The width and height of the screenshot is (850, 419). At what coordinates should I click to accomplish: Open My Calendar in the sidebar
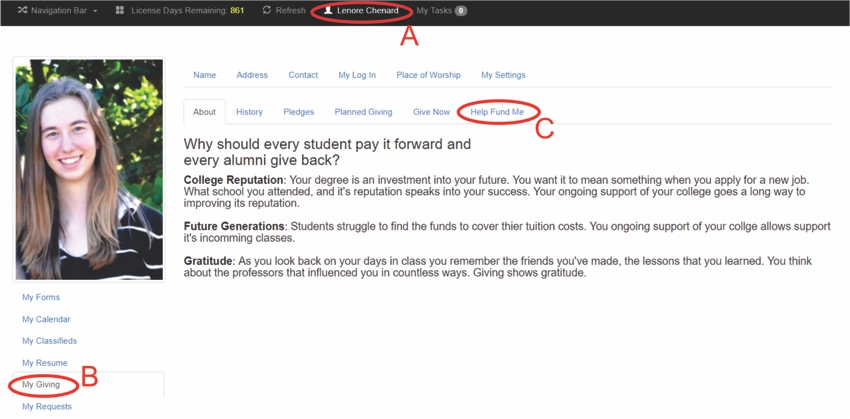46,319
